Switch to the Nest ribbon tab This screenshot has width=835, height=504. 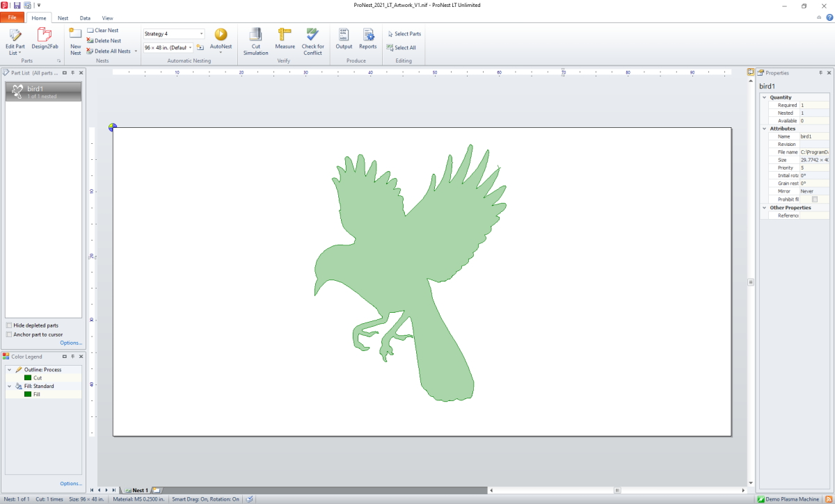(63, 18)
